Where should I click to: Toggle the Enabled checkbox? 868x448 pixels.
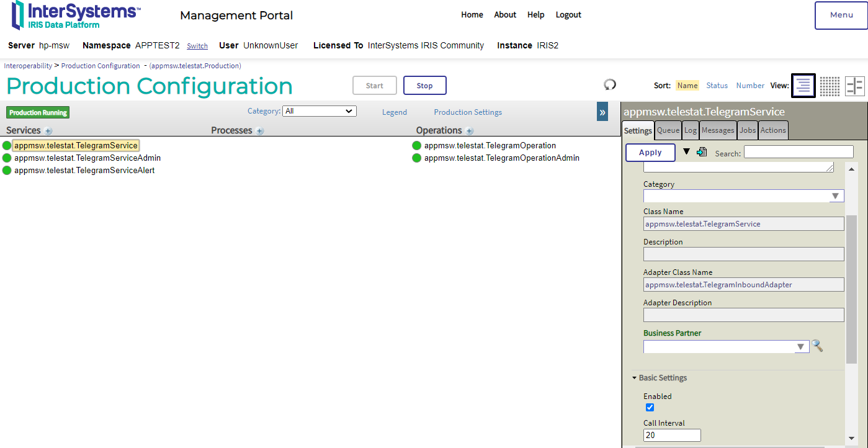pyautogui.click(x=650, y=408)
